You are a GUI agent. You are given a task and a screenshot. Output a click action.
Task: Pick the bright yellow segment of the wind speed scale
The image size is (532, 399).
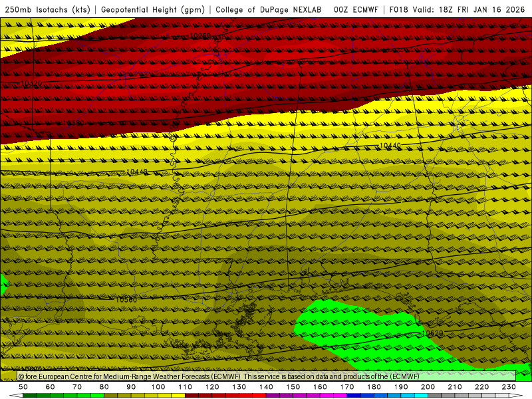coord(178,396)
